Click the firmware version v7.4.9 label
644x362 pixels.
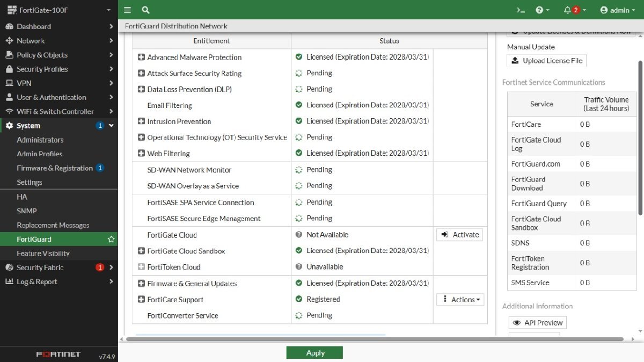(x=107, y=356)
